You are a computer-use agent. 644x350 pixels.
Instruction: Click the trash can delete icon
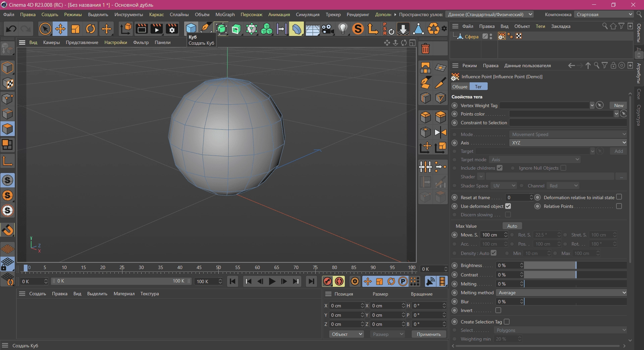pos(425,49)
